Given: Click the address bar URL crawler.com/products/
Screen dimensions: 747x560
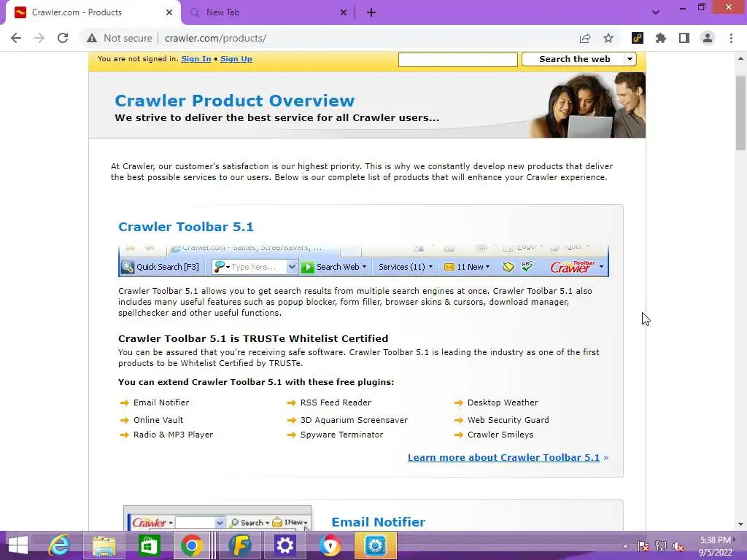Looking at the screenshot, I should click(x=215, y=38).
